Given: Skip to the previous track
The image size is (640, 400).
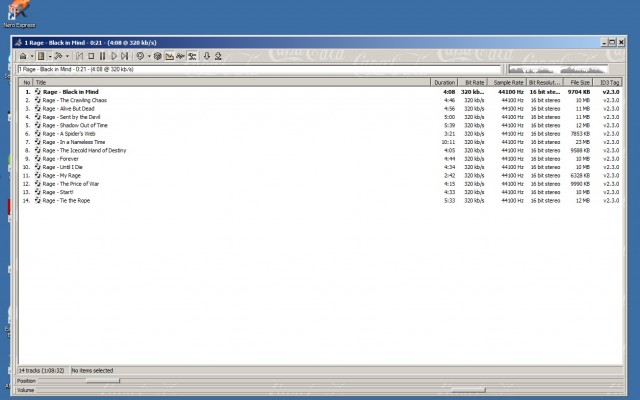Looking at the screenshot, I should pos(80,56).
